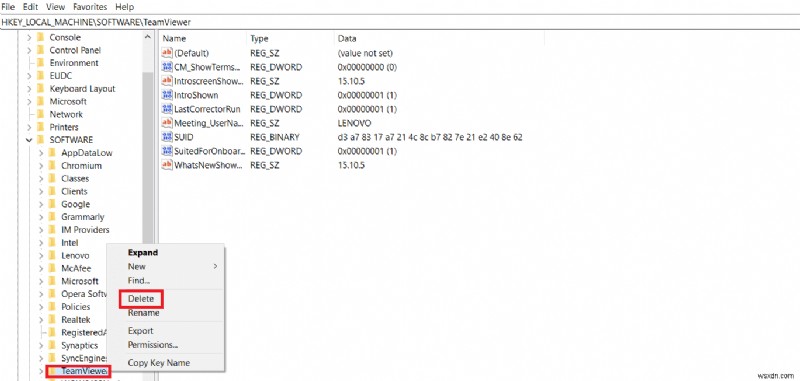This screenshot has width=800, height=381.
Task: Click the SUID binary data value
Action: (x=430, y=137)
